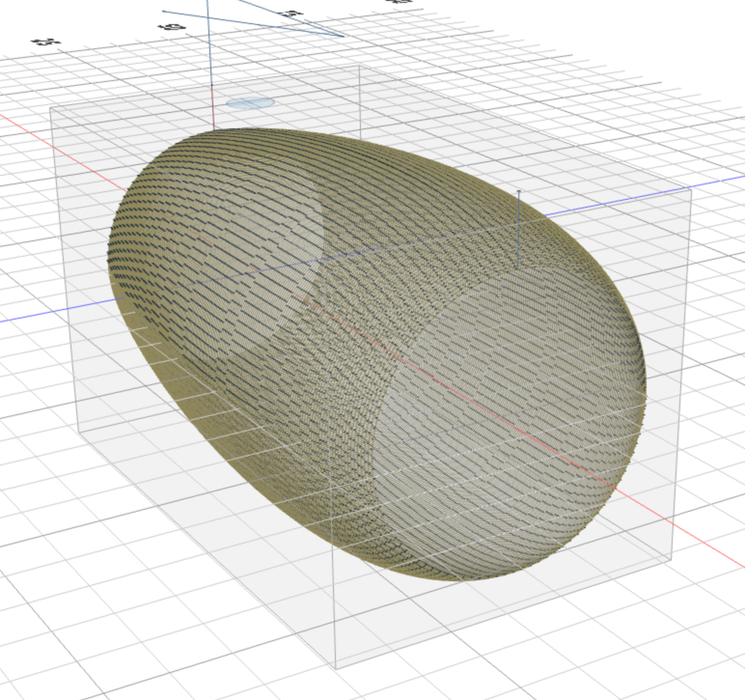The image size is (745, 700).
Task: Click the bounding box front bottom corner
Action: pyautogui.click(x=335, y=669)
